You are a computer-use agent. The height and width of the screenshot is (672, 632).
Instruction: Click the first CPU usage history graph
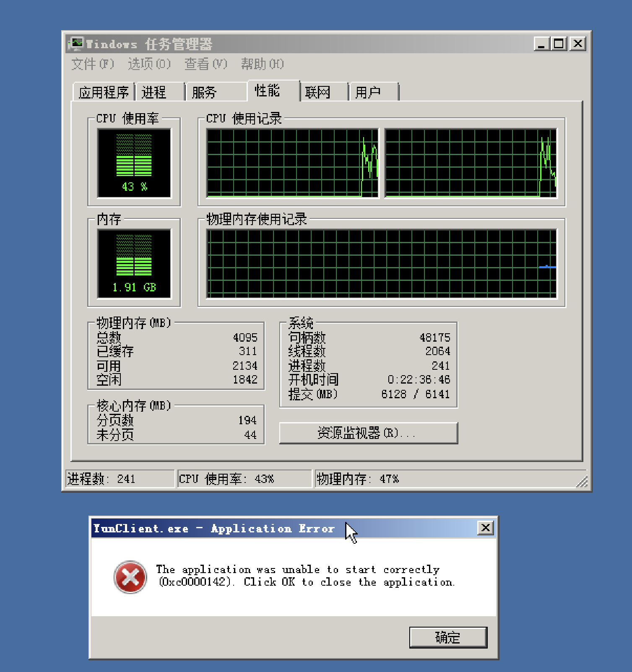tap(292, 163)
